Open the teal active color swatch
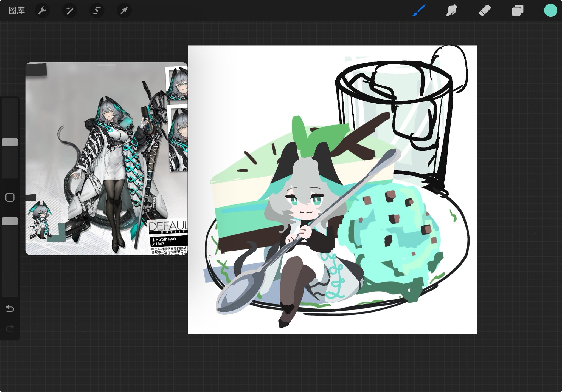This screenshot has height=392, width=562. [550, 10]
